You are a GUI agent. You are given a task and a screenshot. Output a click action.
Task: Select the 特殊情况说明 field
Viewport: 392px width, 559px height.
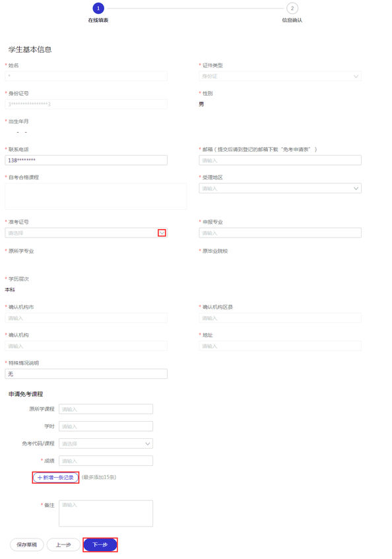(86, 374)
